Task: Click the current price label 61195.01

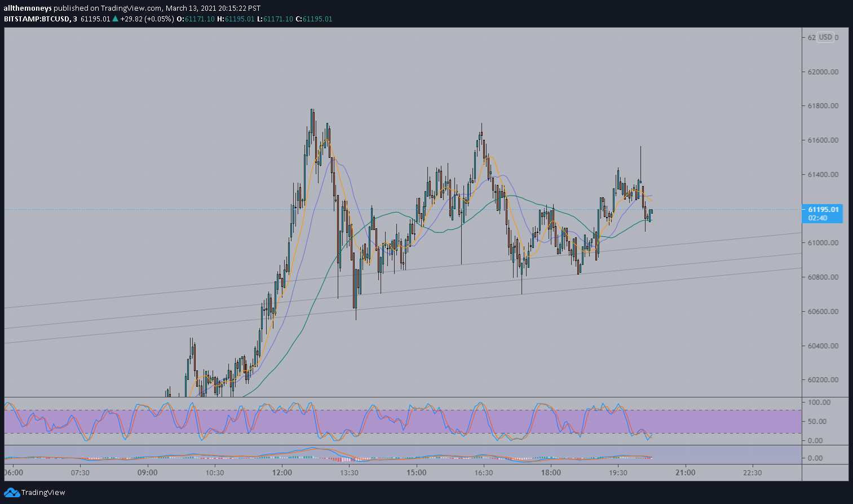Action: (823, 210)
